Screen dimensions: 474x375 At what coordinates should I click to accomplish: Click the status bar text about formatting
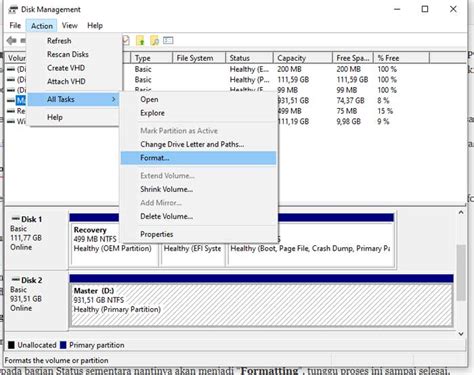click(x=57, y=360)
